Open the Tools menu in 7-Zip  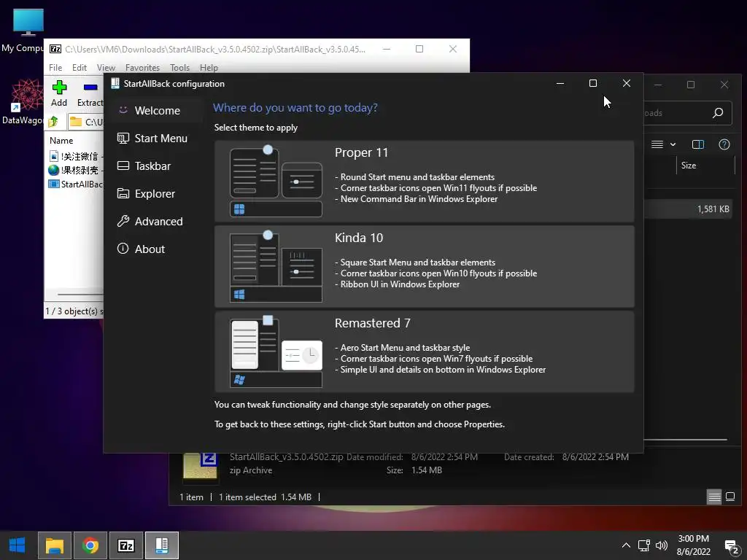(x=179, y=68)
